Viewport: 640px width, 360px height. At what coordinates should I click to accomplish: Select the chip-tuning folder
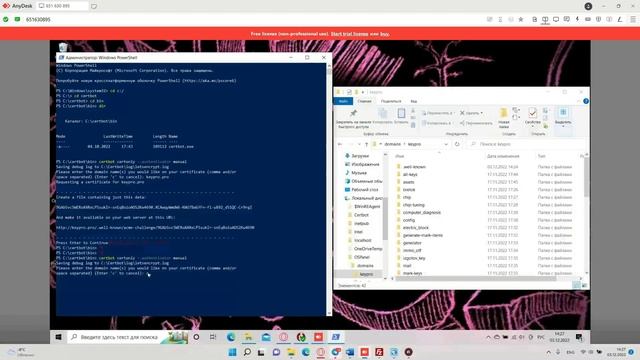click(411, 205)
